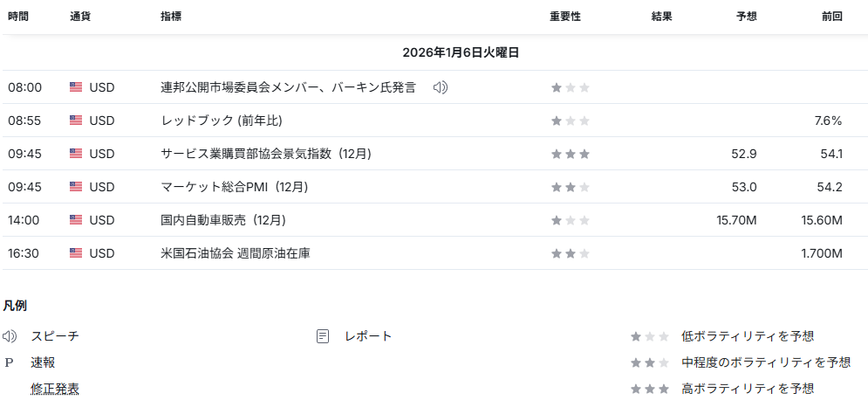Click speaker icon beside バーキン氏発言 event
868x407 pixels.
[441, 87]
